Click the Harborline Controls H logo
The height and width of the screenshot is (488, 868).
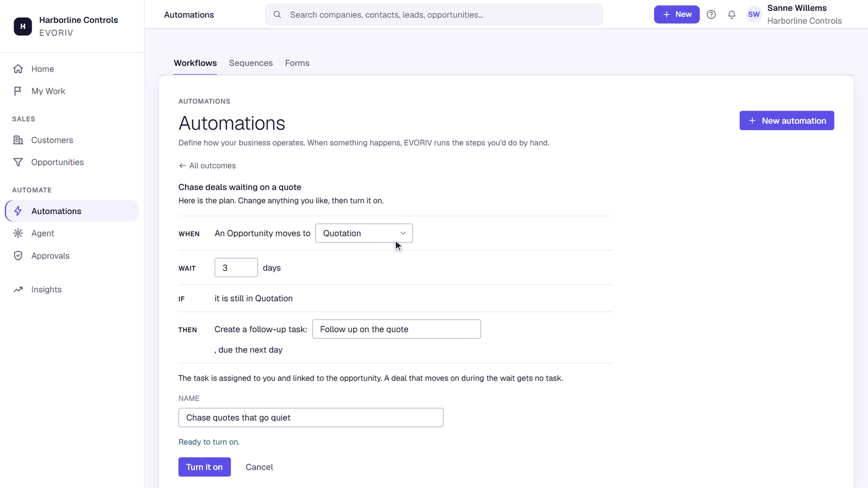click(x=23, y=26)
